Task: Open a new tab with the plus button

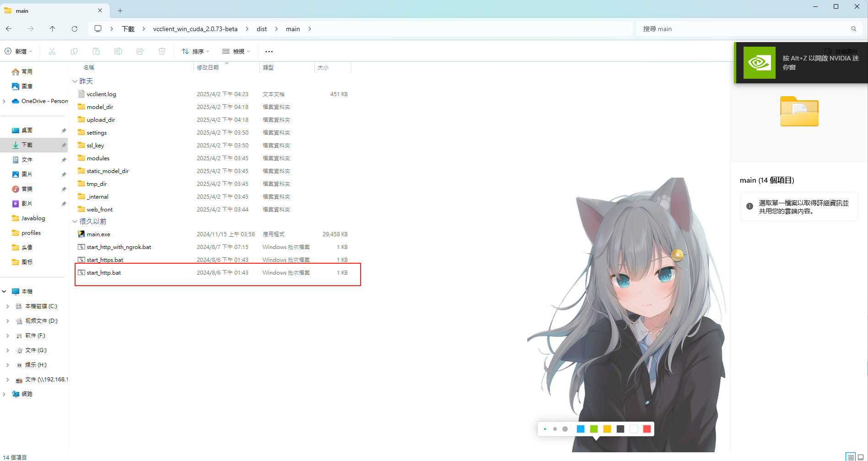Action: 120,11
